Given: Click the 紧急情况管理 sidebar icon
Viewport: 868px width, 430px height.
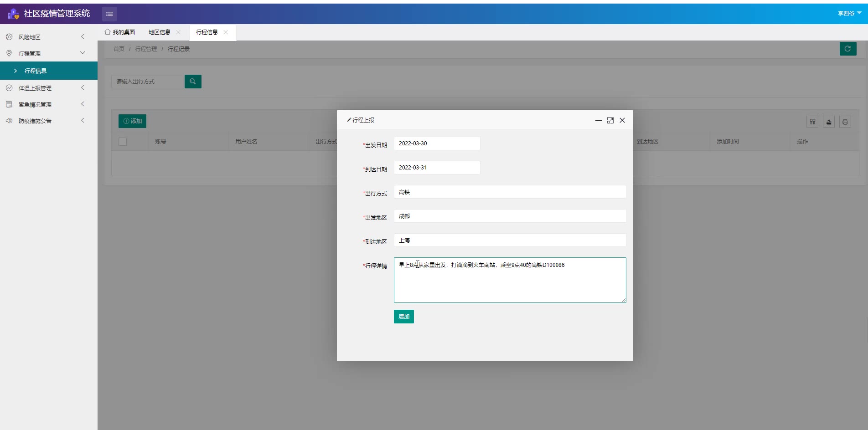Looking at the screenshot, I should (x=9, y=104).
